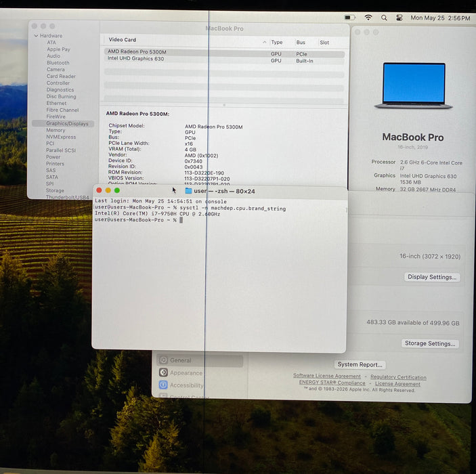This screenshot has height=474, width=476.
Task: Sort by Bus column header
Action: click(301, 42)
